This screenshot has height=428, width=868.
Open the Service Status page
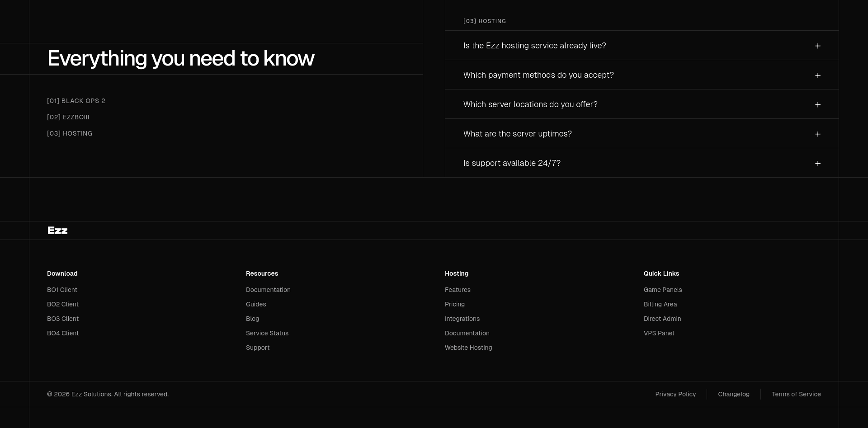pos(267,333)
